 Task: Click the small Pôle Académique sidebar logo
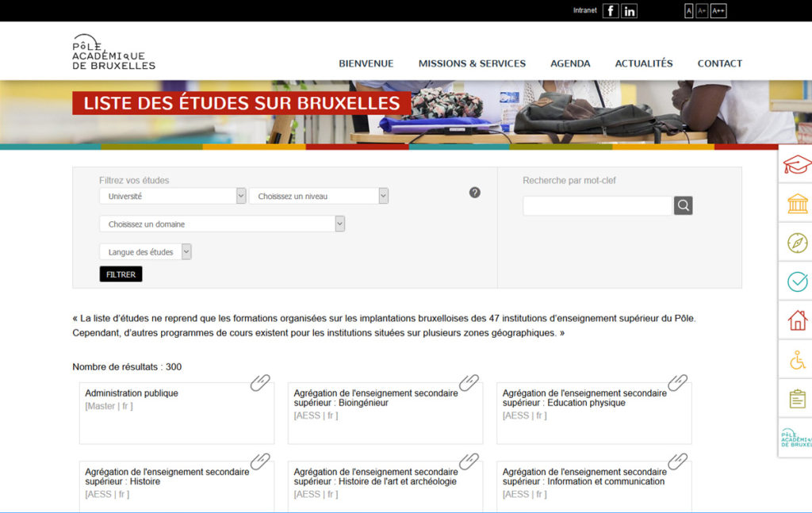pyautogui.click(x=796, y=438)
